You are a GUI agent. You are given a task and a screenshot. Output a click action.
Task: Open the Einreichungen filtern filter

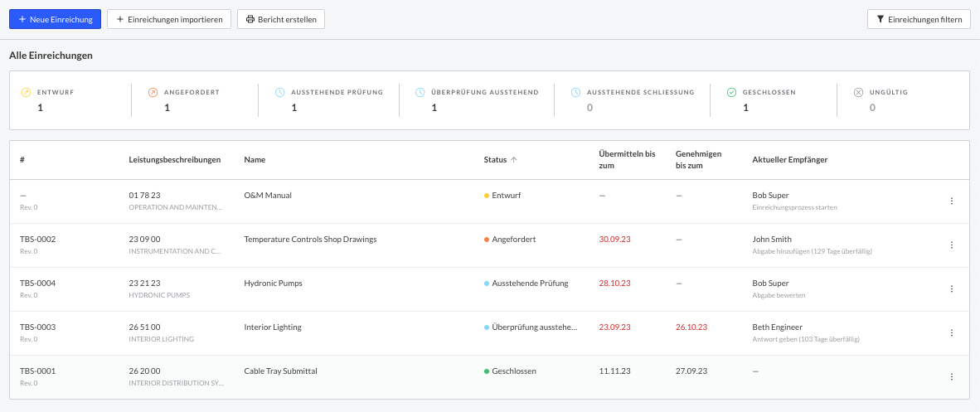click(x=918, y=19)
